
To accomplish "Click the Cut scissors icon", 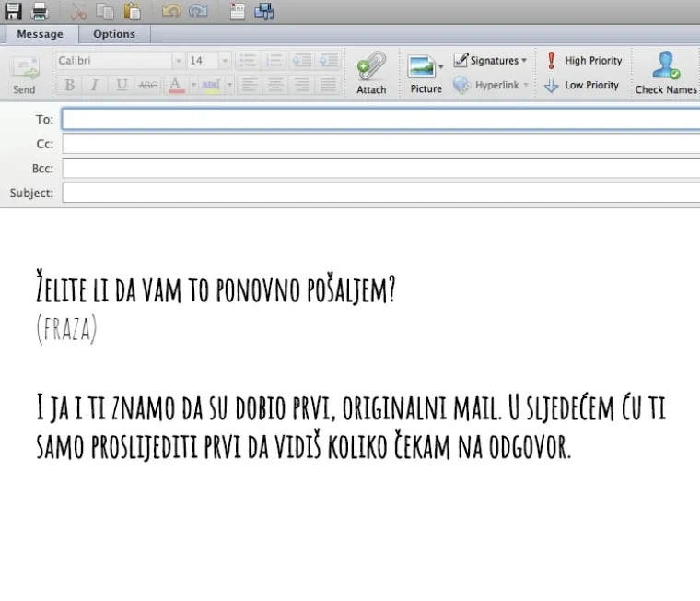I will click(79, 11).
